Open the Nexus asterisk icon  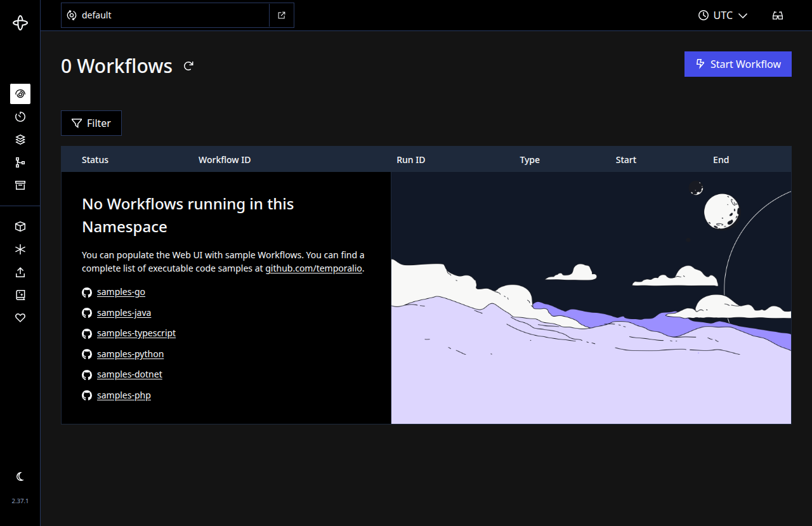pyautogui.click(x=20, y=249)
